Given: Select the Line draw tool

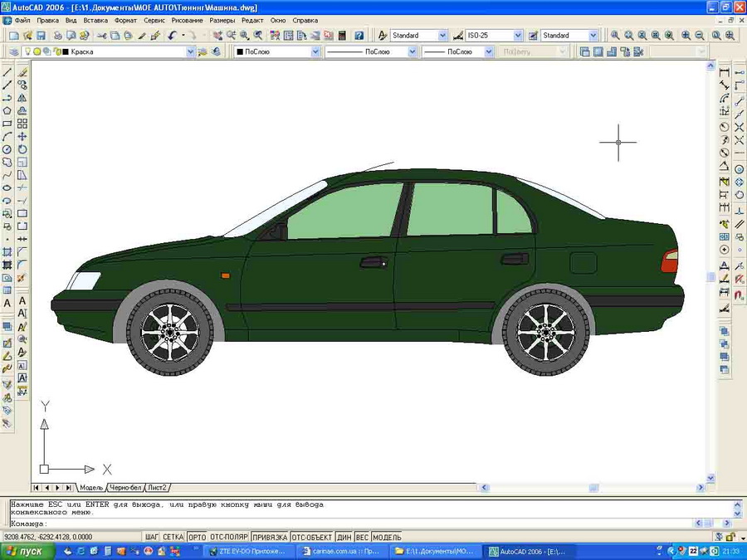Looking at the screenshot, I should coord(7,72).
